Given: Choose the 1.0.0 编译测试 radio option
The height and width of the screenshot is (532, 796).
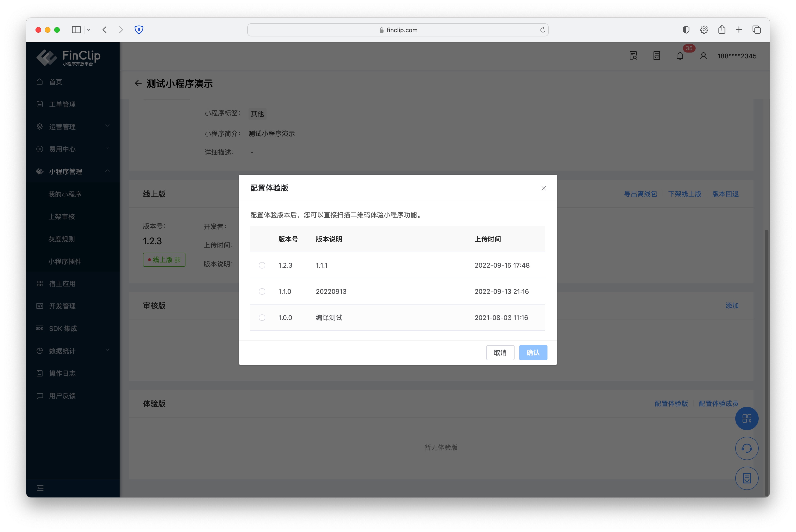Looking at the screenshot, I should (262, 318).
